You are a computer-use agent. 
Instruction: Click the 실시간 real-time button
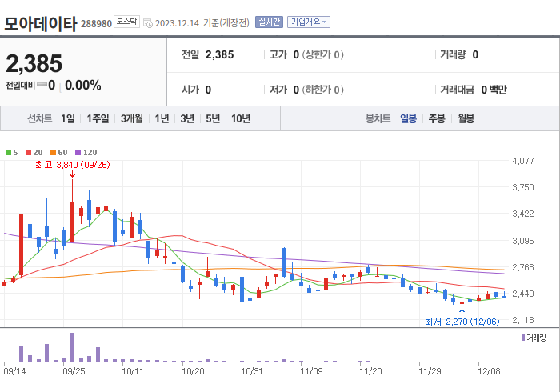[269, 22]
